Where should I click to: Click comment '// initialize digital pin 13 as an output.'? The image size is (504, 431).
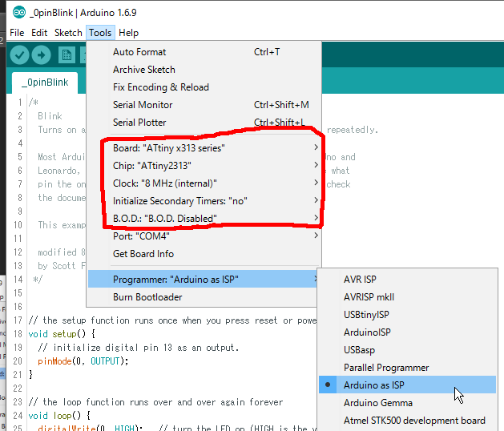139,348
